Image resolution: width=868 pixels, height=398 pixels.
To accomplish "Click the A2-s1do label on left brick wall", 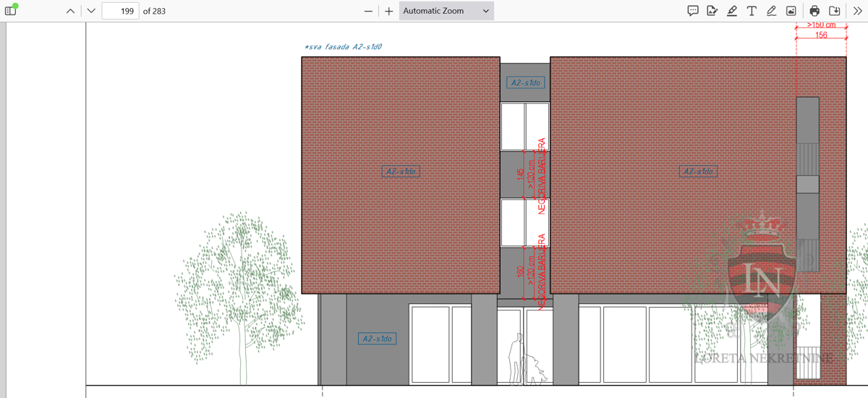I will pyautogui.click(x=401, y=172).
